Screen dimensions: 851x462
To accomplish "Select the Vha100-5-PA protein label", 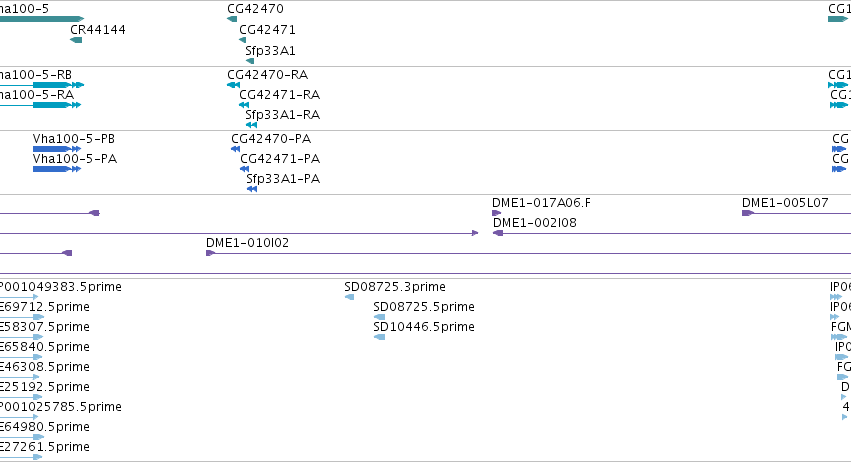I will (x=75, y=159).
